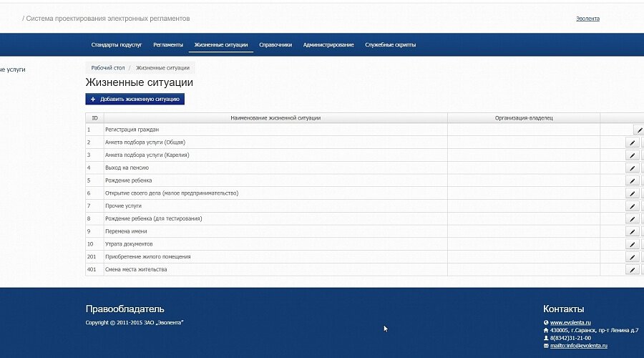The height and width of the screenshot is (358, 644).
Task: Go to Справочники menu
Action: [275, 44]
